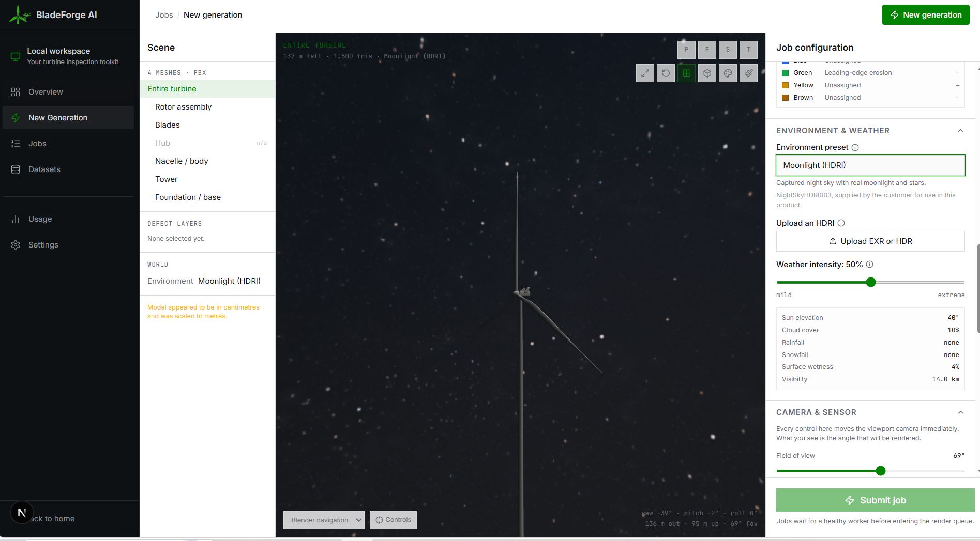Go to Datasets in the sidebar
This screenshot has height=541, width=980.
click(68, 169)
